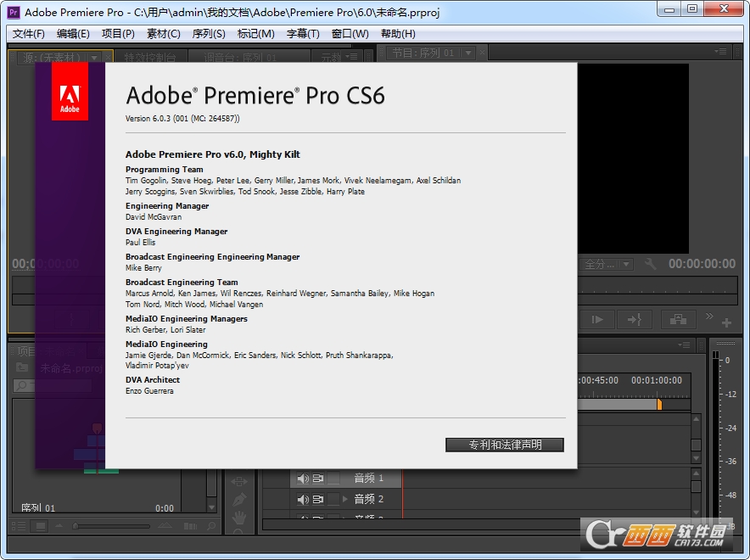
Task: Switch to the 特效控制台 tab
Action: pyautogui.click(x=150, y=58)
